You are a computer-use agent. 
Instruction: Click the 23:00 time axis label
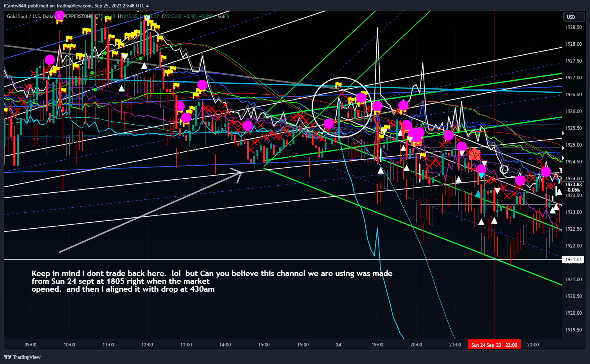coord(533,345)
